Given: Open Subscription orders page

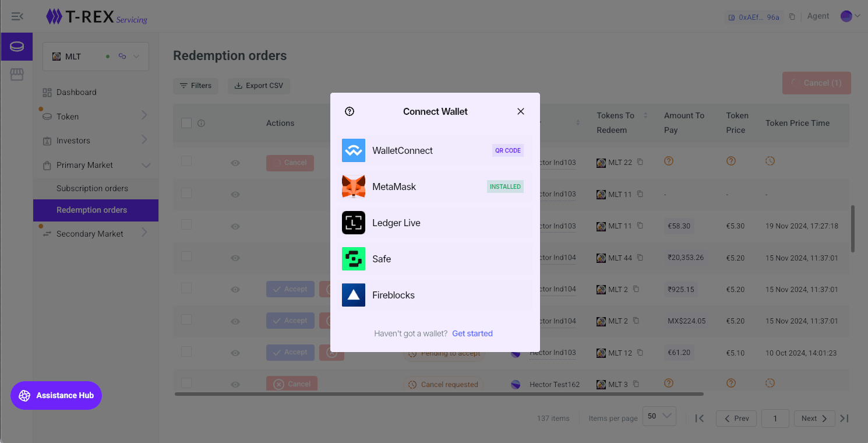Looking at the screenshot, I should pos(92,188).
